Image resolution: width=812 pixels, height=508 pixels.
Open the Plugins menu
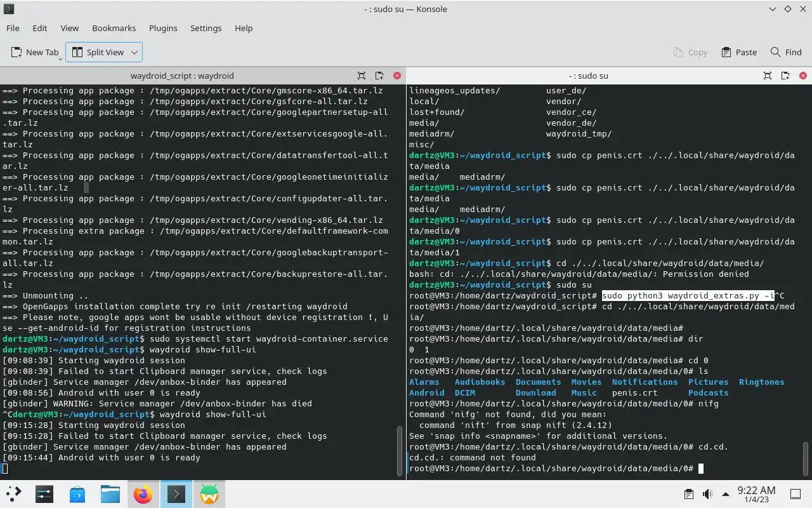coord(163,28)
